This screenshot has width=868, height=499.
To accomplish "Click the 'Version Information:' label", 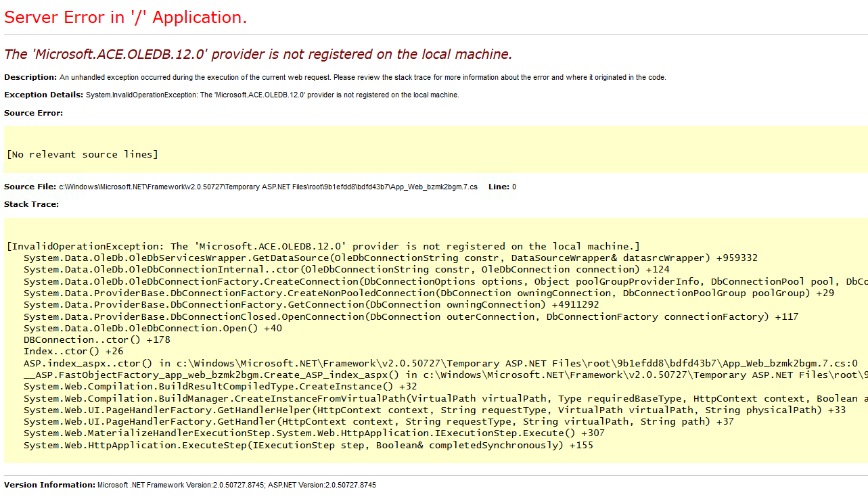I will pyautogui.click(x=49, y=485).
